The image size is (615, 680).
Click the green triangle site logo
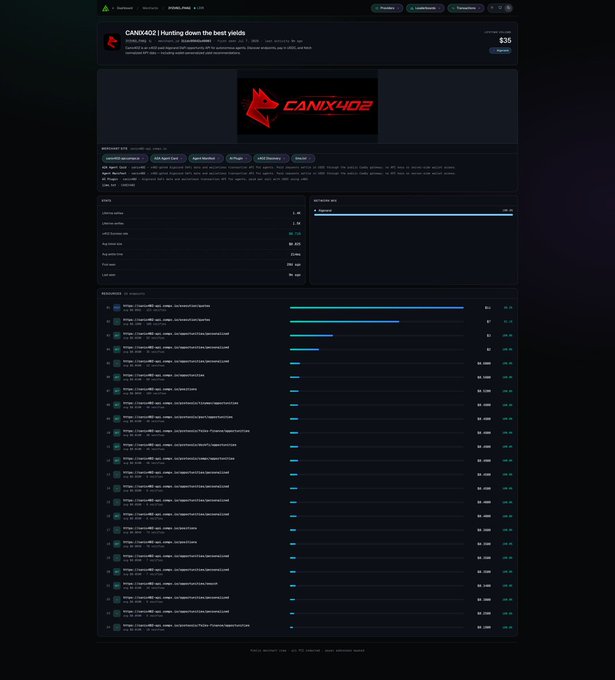click(105, 8)
